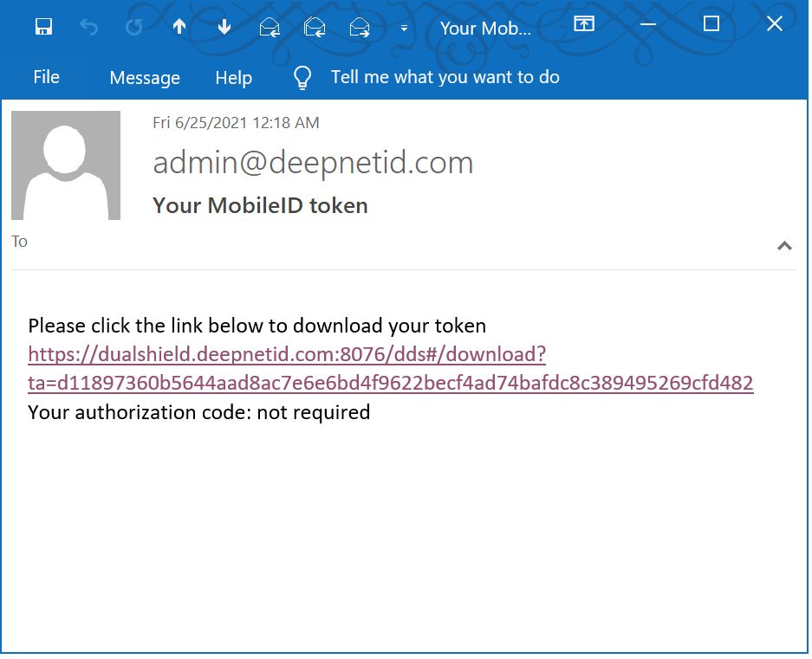Click the Reply envelope icon
The height and width of the screenshot is (659, 812).
[x=270, y=28]
